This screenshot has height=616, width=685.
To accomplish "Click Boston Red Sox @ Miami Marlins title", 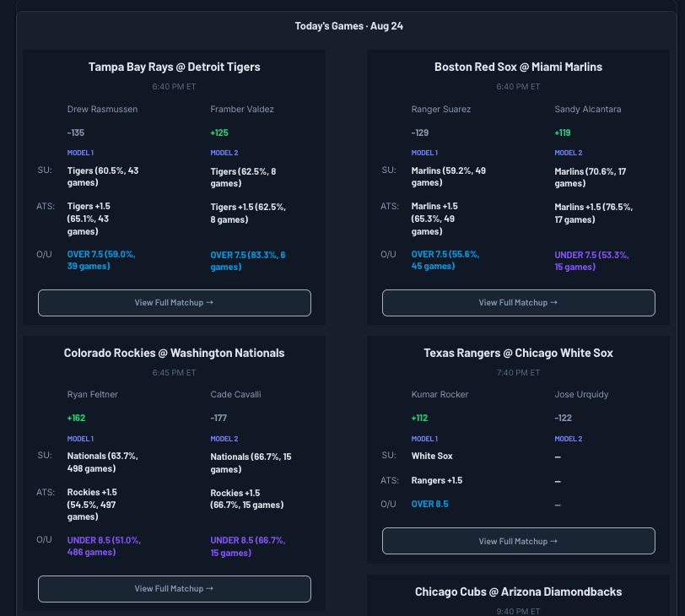I will pos(518,67).
